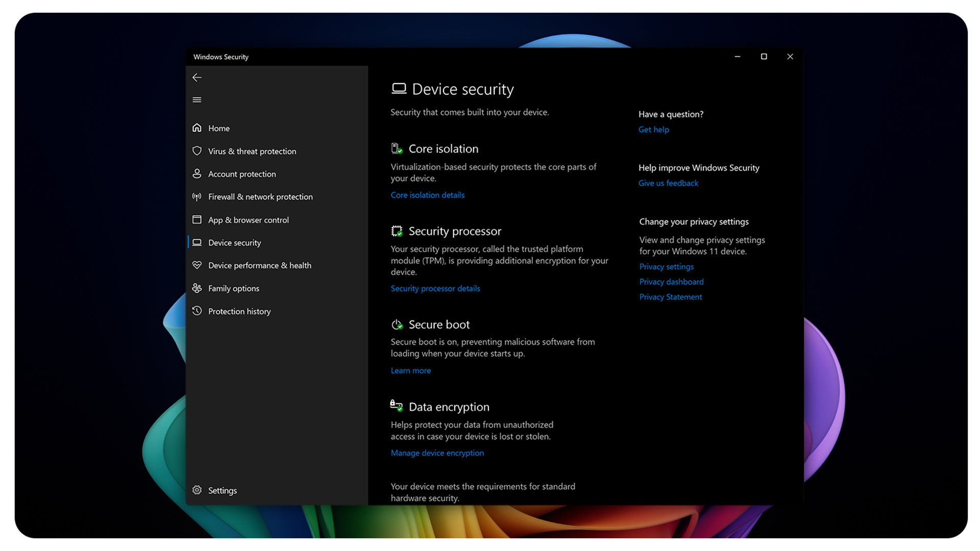Open the Privacy dashboard link

pos(671,282)
